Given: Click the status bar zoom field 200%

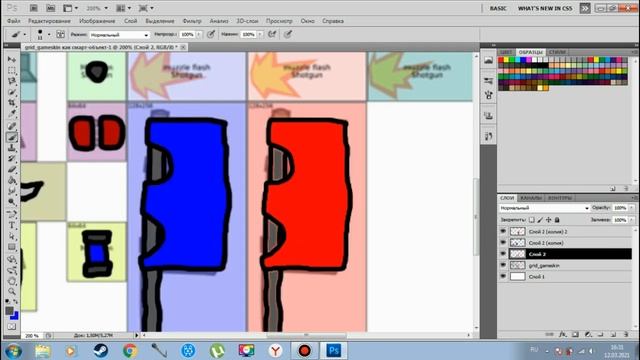Looking at the screenshot, I should point(32,336).
